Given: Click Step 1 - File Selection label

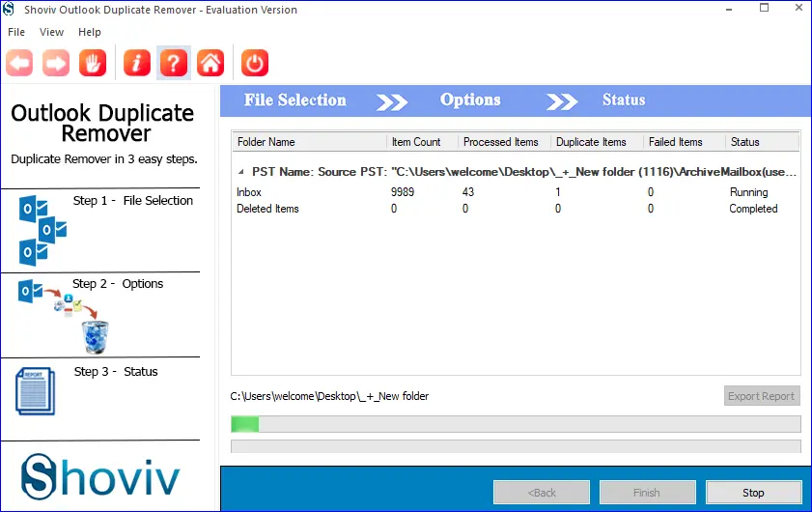Looking at the screenshot, I should click(x=133, y=201).
